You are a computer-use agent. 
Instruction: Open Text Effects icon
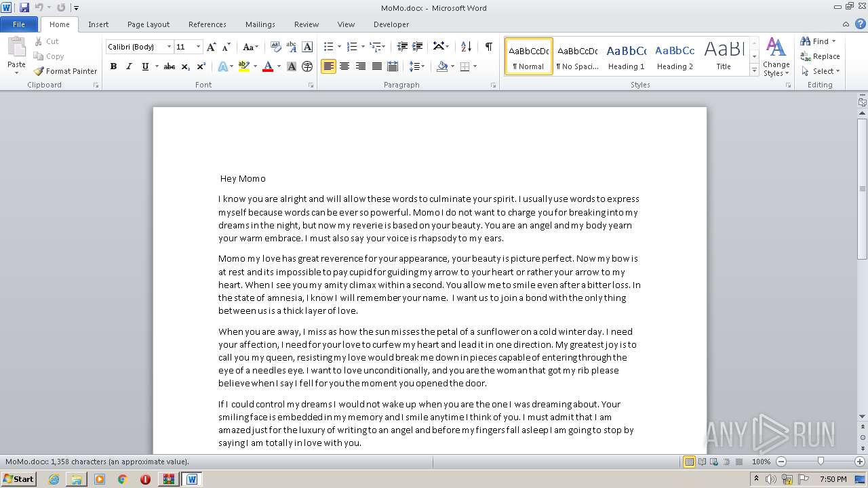click(x=222, y=66)
